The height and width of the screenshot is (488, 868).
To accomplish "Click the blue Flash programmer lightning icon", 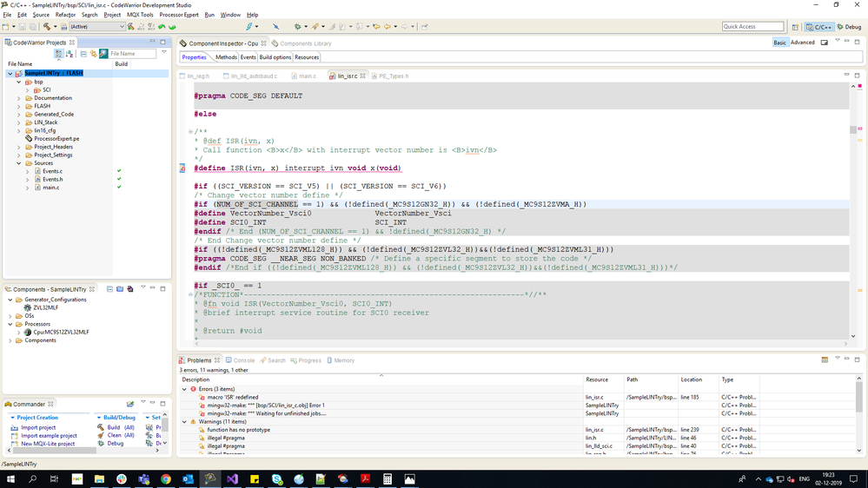I will pos(249,27).
